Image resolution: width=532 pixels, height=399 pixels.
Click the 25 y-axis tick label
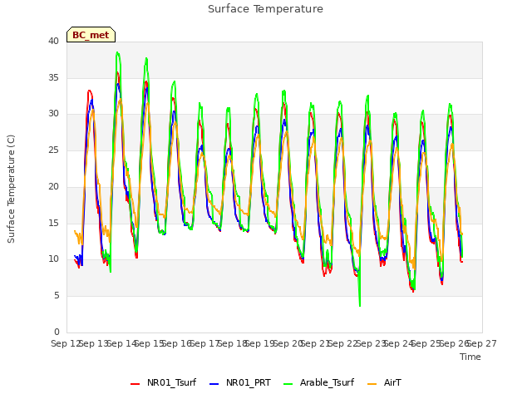pyautogui.click(x=53, y=150)
